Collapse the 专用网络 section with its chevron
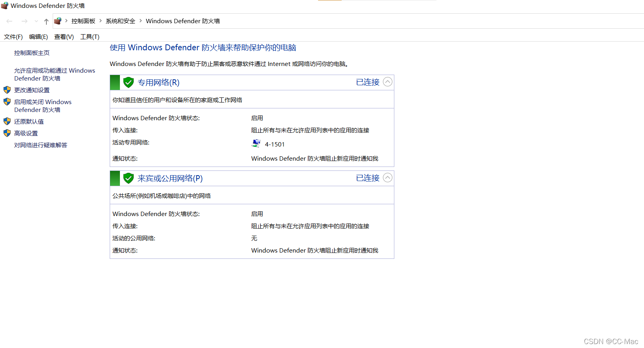Viewport: 644px width, 348px height. 388,82
